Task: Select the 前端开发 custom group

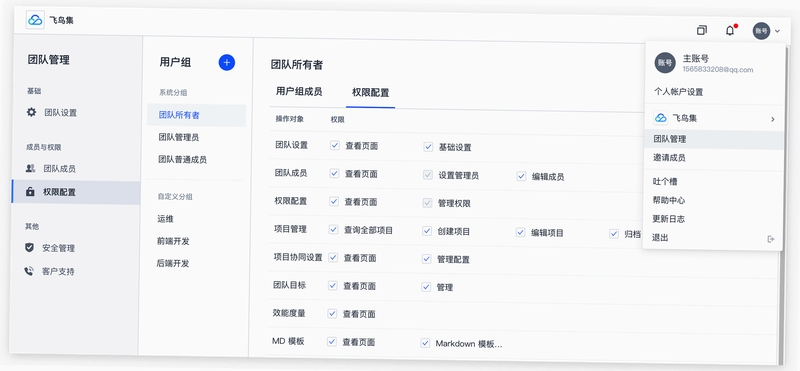Action: click(173, 241)
